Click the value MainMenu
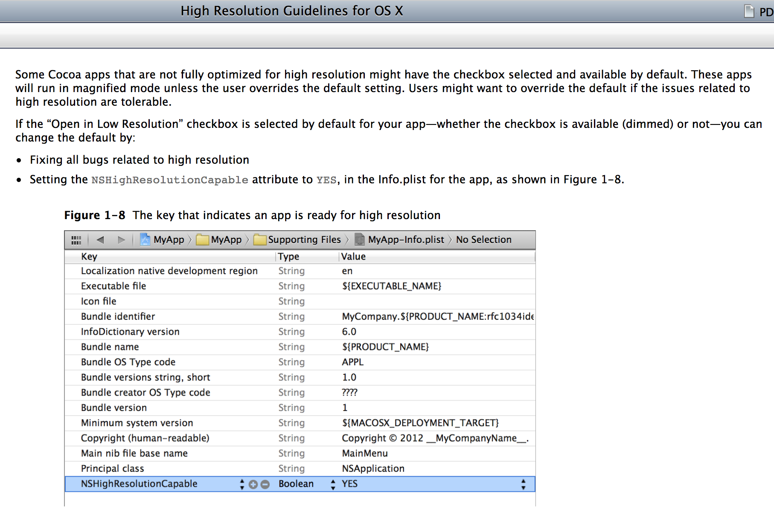The width and height of the screenshot is (774, 532). [x=365, y=454]
